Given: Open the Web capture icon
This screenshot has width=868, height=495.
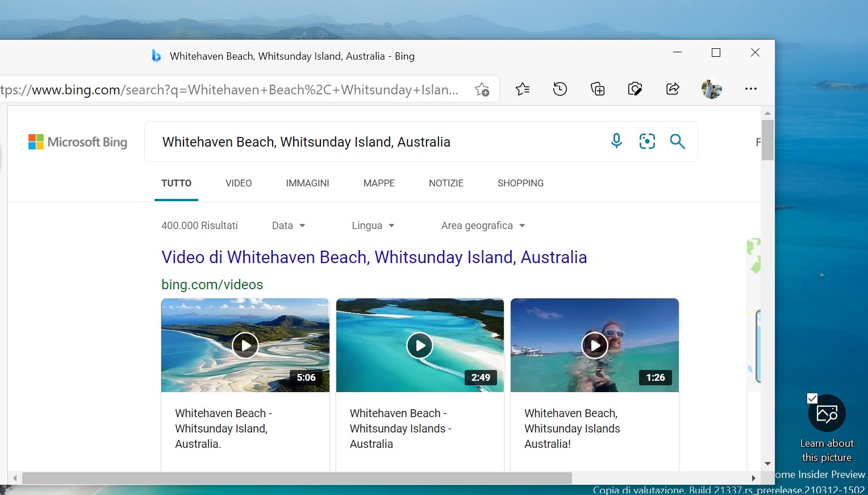Looking at the screenshot, I should click(x=635, y=89).
